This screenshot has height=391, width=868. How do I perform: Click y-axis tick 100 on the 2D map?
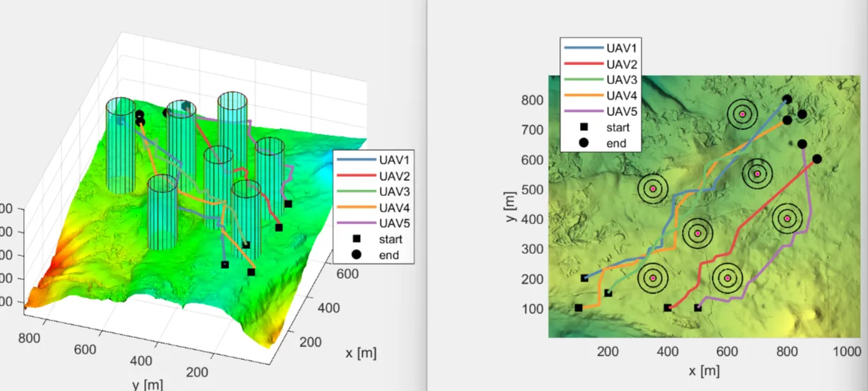(x=533, y=308)
